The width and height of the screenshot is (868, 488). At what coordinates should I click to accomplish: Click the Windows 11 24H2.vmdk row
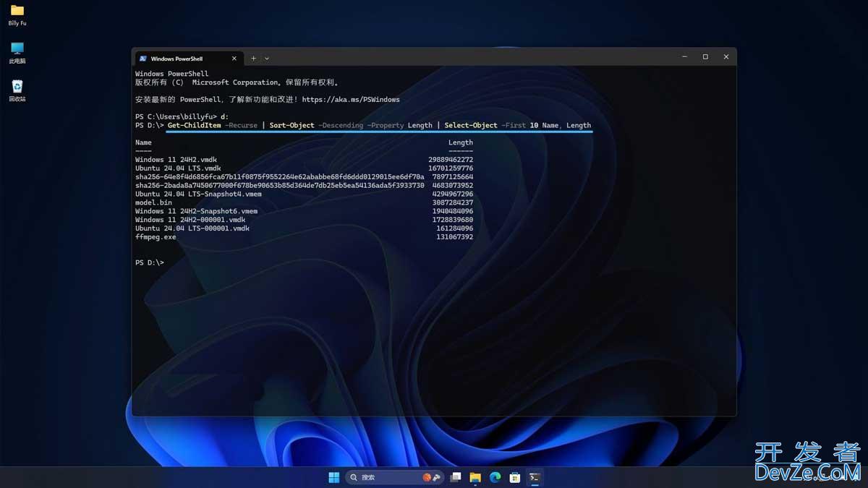304,160
